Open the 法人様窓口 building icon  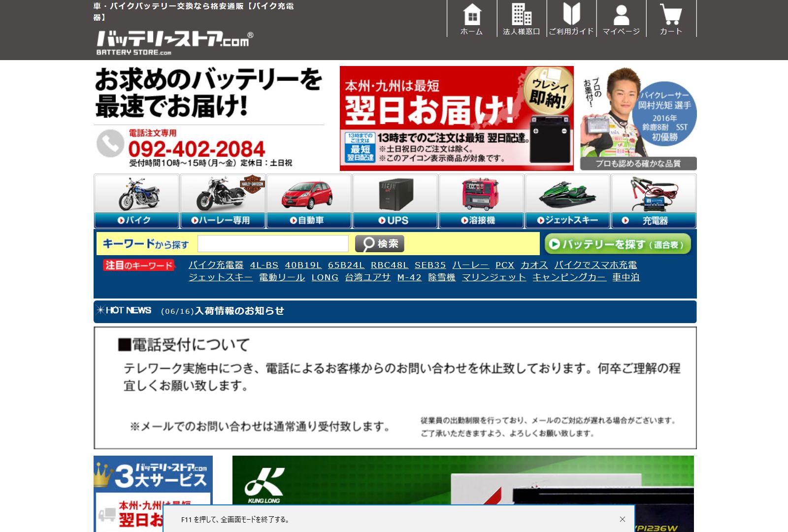click(522, 19)
